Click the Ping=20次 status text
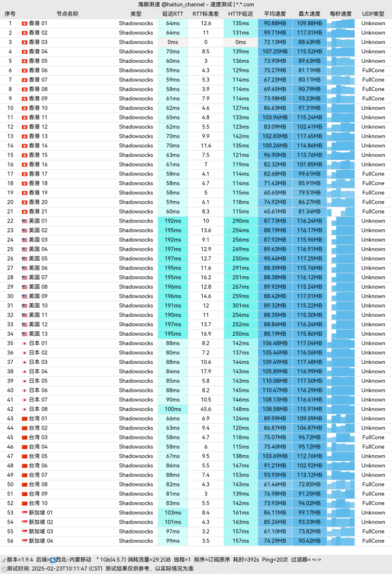This screenshot has width=392, height=574. [x=275, y=560]
